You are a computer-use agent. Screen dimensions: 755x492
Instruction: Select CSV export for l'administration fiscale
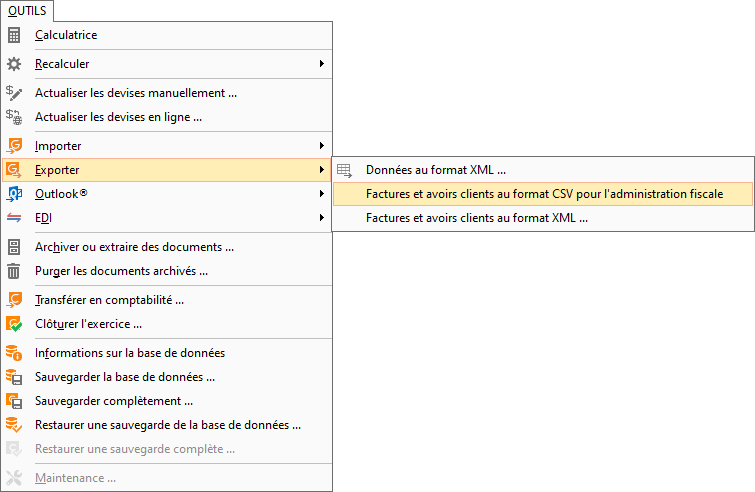[x=543, y=194]
